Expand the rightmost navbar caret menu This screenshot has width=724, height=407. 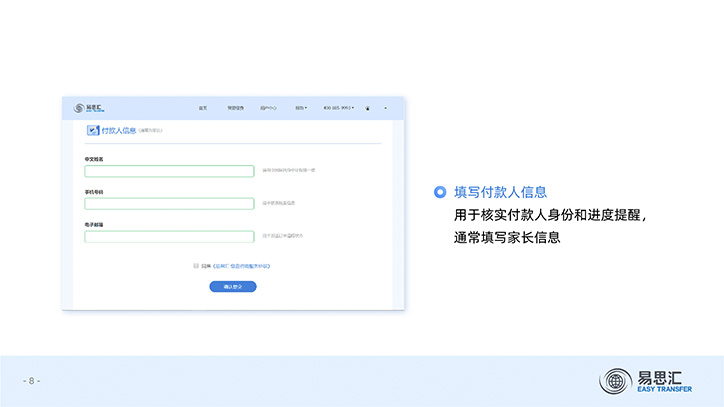coord(385,107)
